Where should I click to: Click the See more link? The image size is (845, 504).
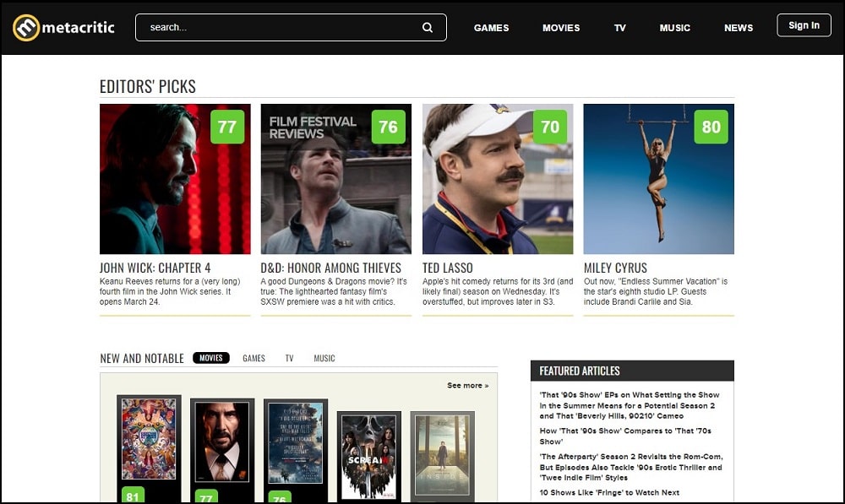click(x=468, y=386)
